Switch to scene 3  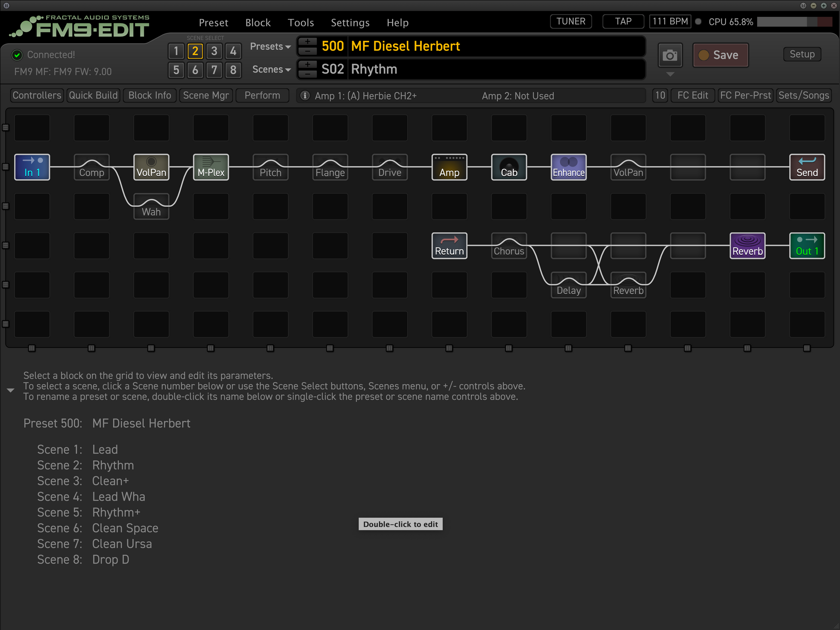(x=214, y=51)
